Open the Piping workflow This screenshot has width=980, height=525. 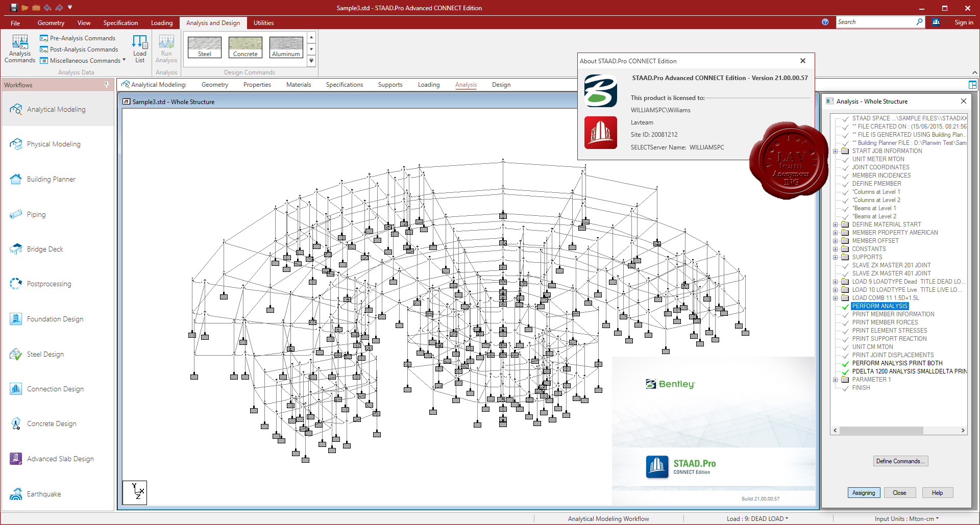(x=57, y=214)
